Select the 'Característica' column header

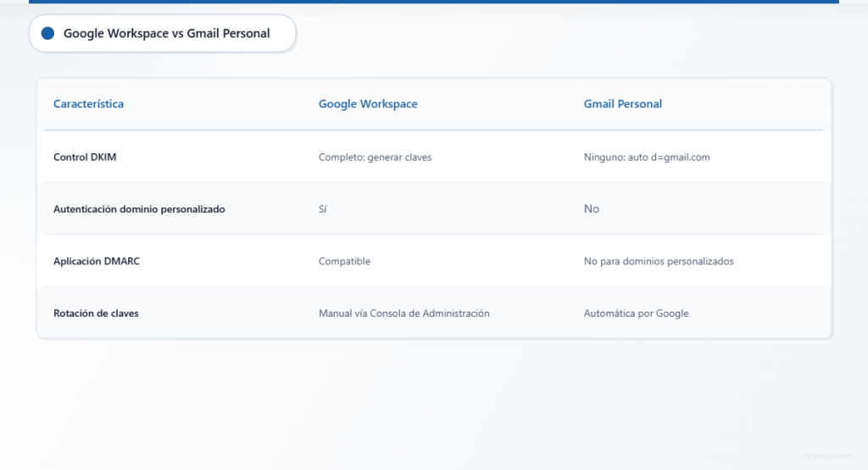[x=88, y=104]
